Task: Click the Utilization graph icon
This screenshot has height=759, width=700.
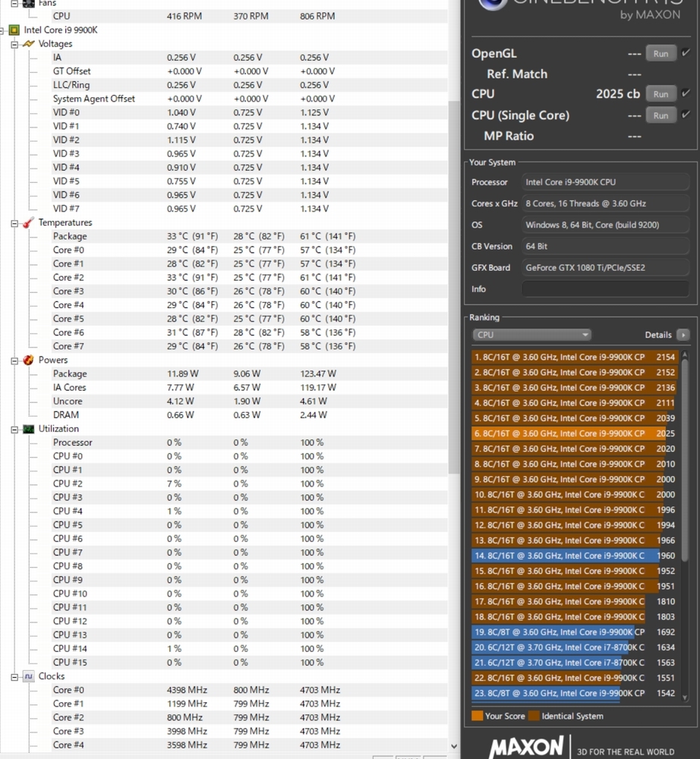Action: click(28, 429)
